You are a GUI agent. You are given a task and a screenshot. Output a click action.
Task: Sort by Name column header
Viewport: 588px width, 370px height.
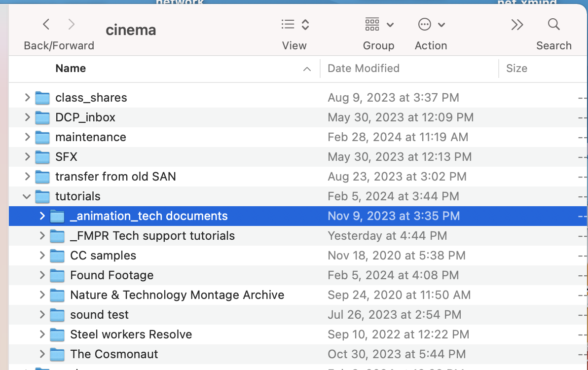coord(71,69)
